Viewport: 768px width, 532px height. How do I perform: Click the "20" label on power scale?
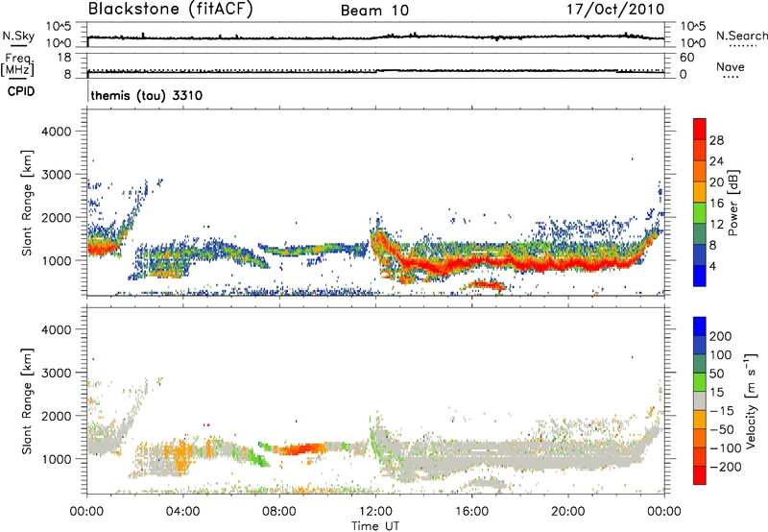(x=716, y=182)
